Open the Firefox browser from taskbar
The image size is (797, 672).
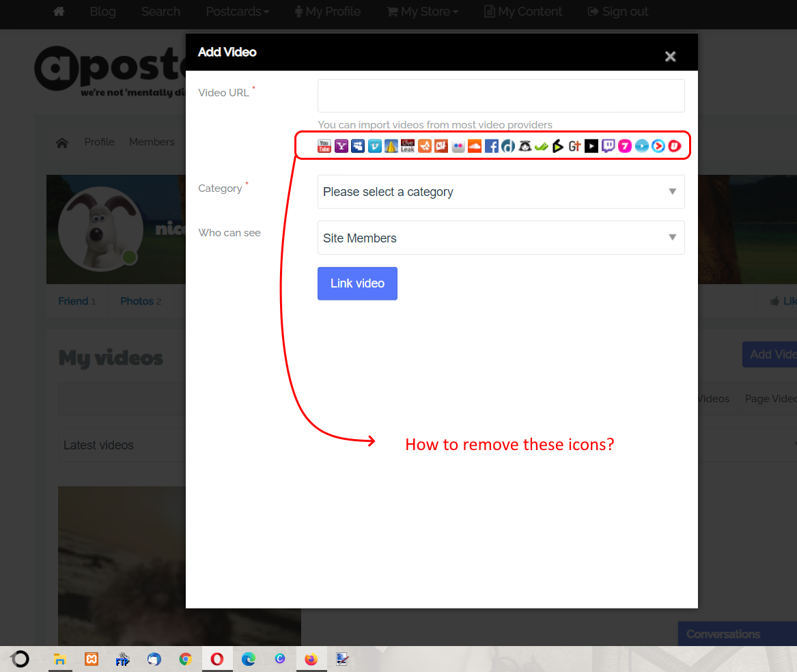tap(311, 659)
